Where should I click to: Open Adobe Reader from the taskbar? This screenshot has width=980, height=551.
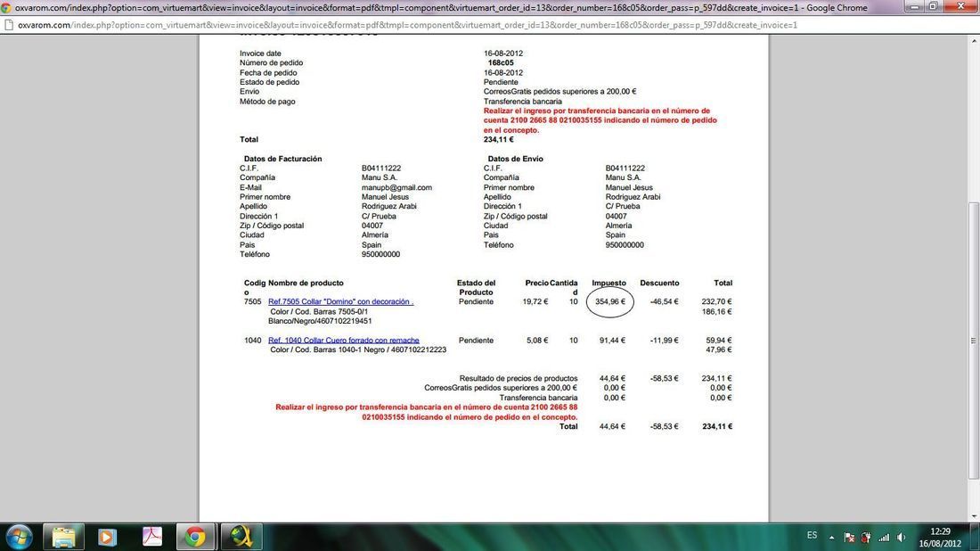[151, 537]
